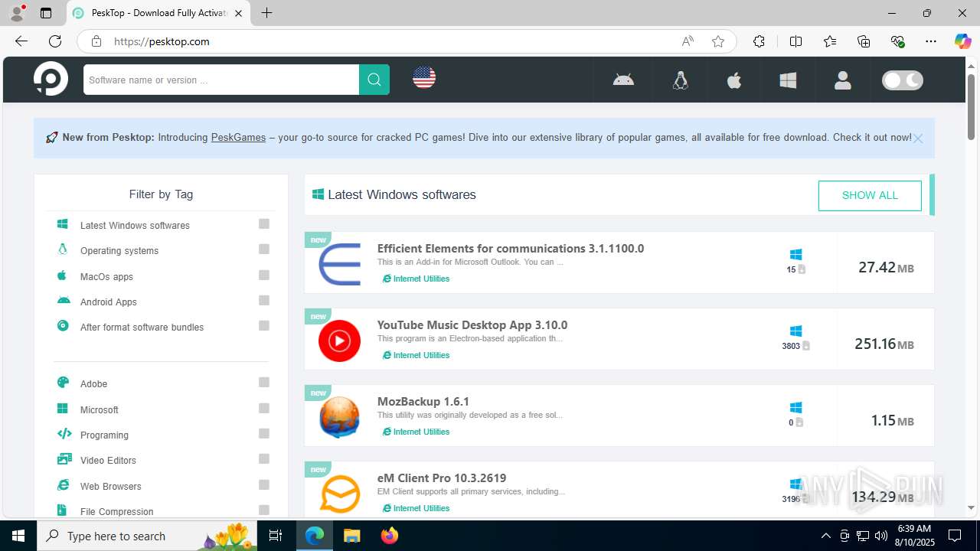Click the Adobe palette icon in filters
Viewport: 980px width, 551px height.
click(64, 383)
